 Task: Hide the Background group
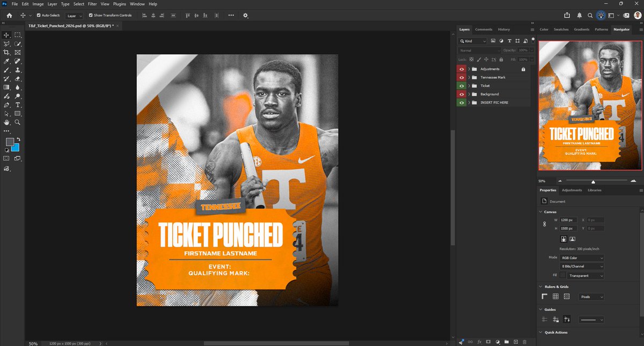461,94
